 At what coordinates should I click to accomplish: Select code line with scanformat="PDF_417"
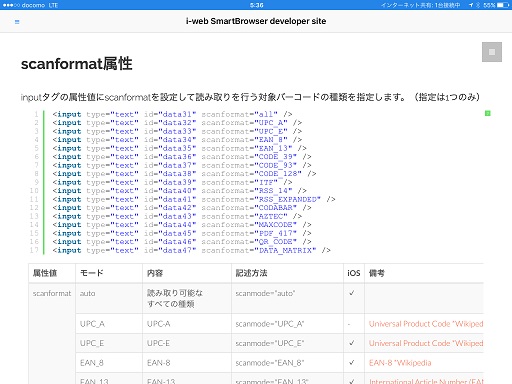(x=182, y=233)
